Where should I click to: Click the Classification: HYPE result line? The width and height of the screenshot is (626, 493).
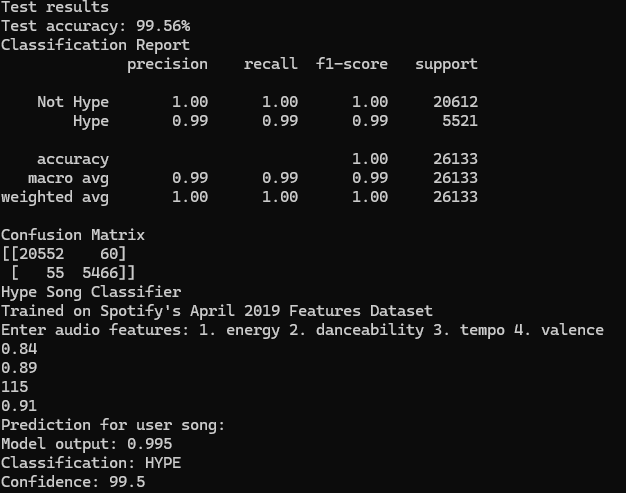click(x=91, y=463)
